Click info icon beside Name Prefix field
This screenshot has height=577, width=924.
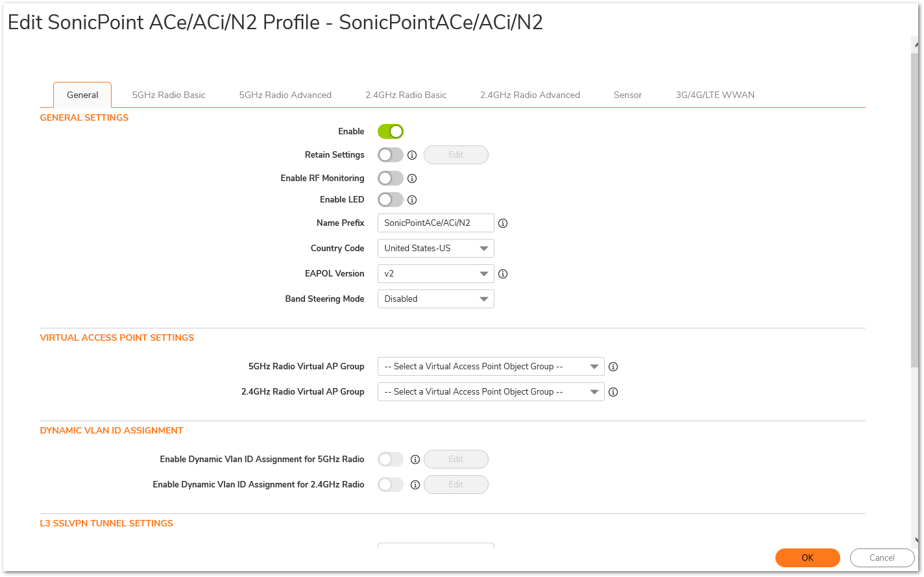502,223
